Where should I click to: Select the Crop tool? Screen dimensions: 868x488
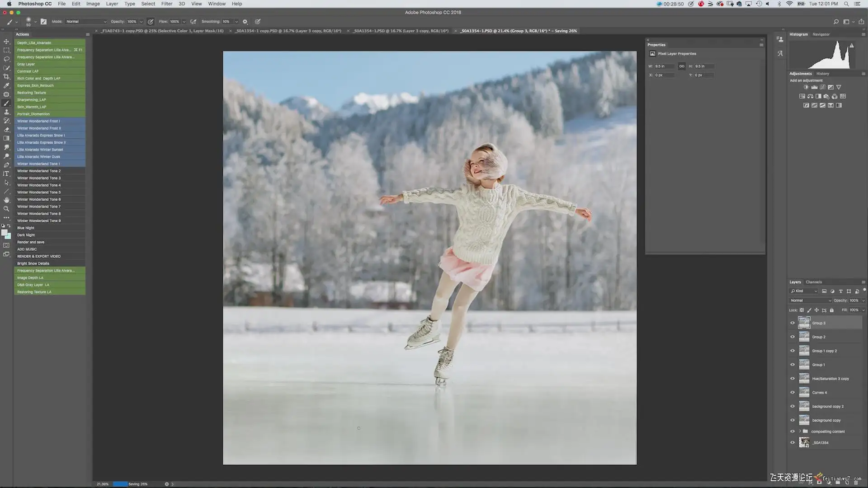[x=6, y=77]
